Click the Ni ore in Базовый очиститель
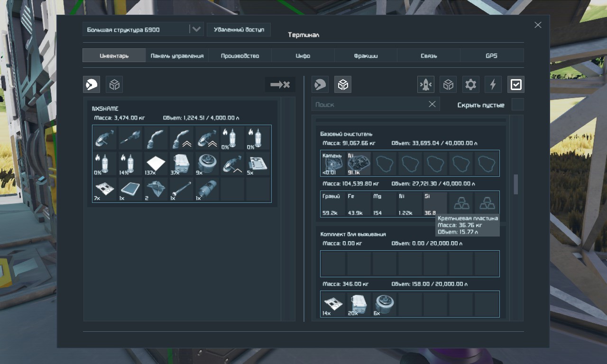Viewport: 607px width, 364px height. coord(359,163)
